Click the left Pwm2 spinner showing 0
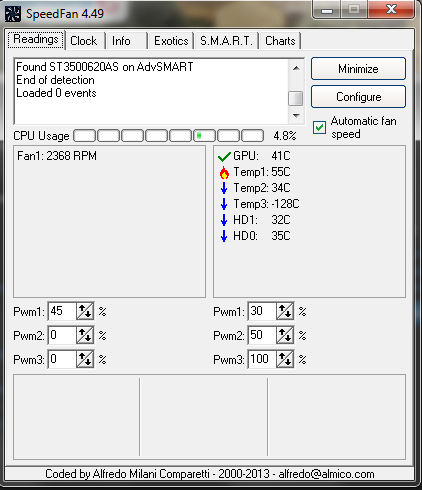The width and height of the screenshot is (422, 490). point(85,335)
